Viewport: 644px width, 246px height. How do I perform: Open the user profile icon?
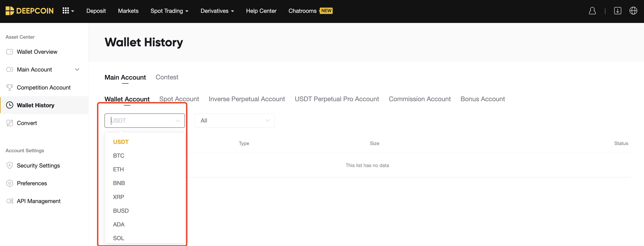pyautogui.click(x=592, y=11)
